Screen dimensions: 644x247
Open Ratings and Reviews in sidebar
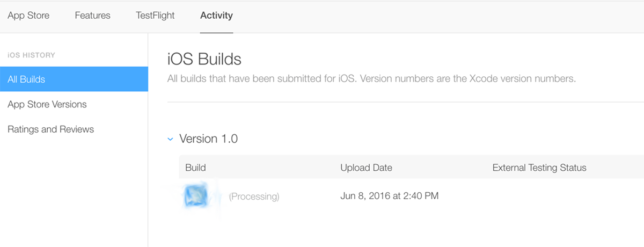click(x=50, y=129)
